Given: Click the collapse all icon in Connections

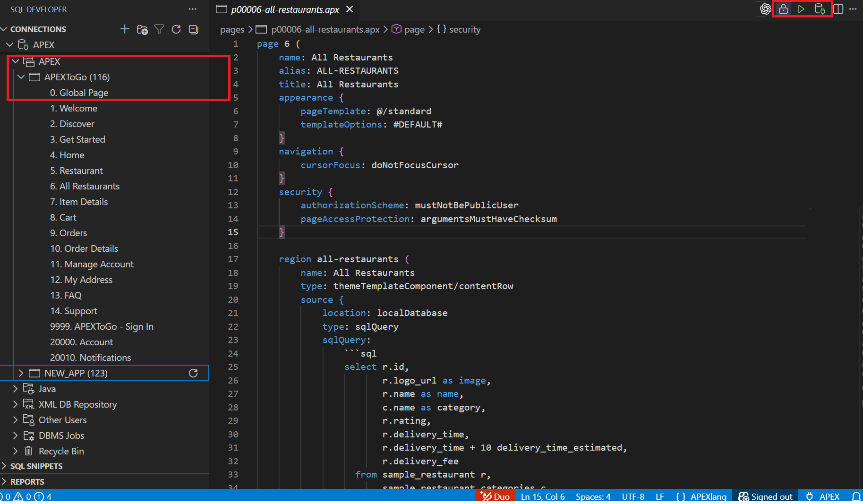Looking at the screenshot, I should (x=194, y=29).
